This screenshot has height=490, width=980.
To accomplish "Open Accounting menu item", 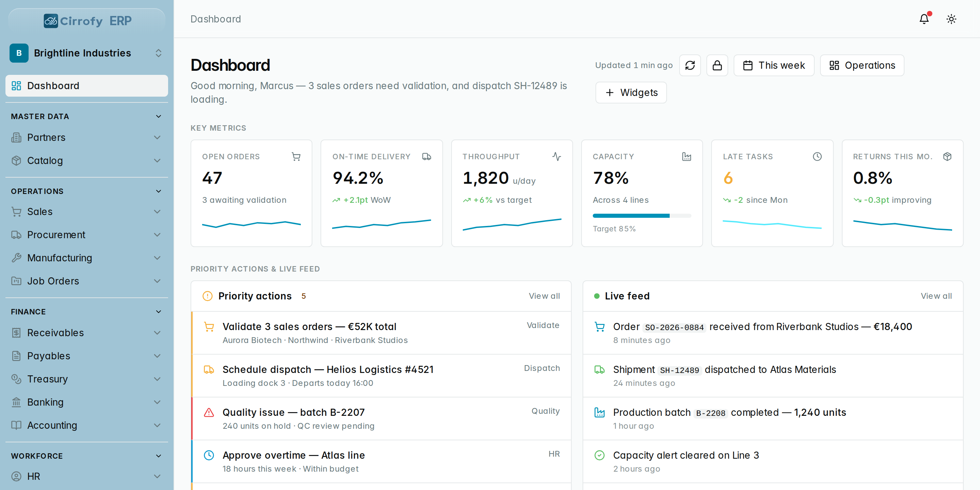I will point(87,425).
